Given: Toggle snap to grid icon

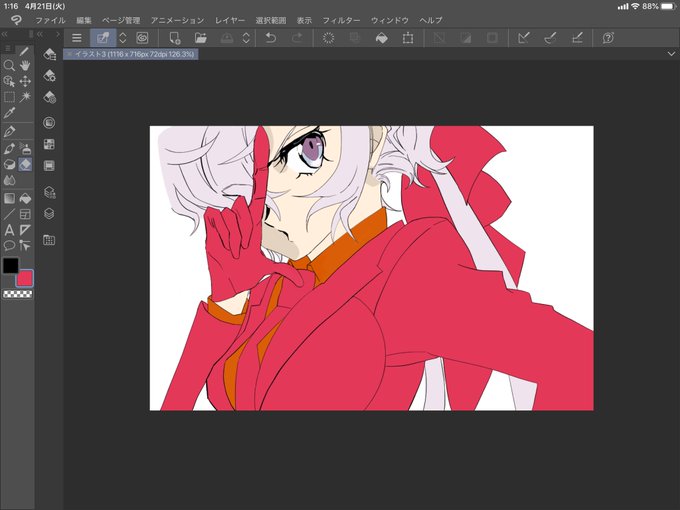Looking at the screenshot, I should (577, 38).
